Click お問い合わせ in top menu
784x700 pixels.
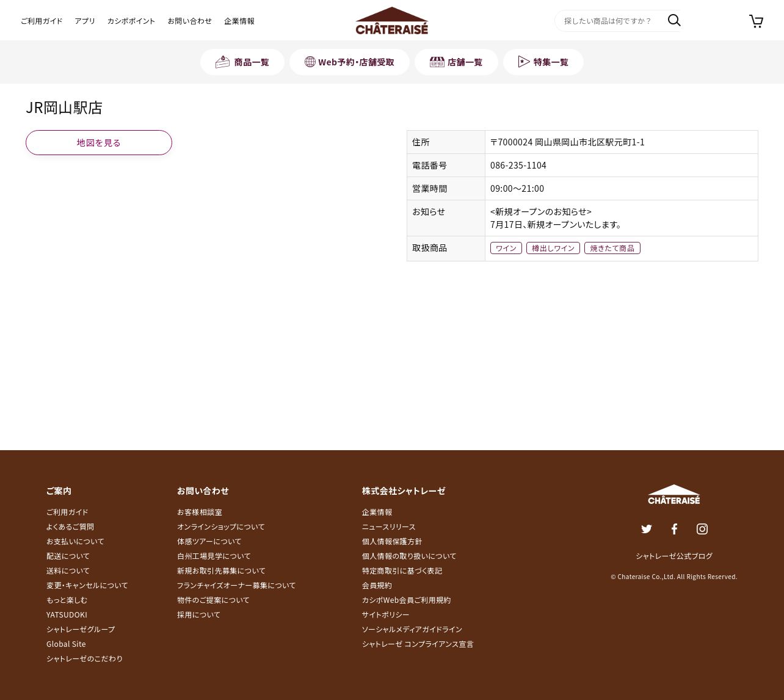coord(190,21)
